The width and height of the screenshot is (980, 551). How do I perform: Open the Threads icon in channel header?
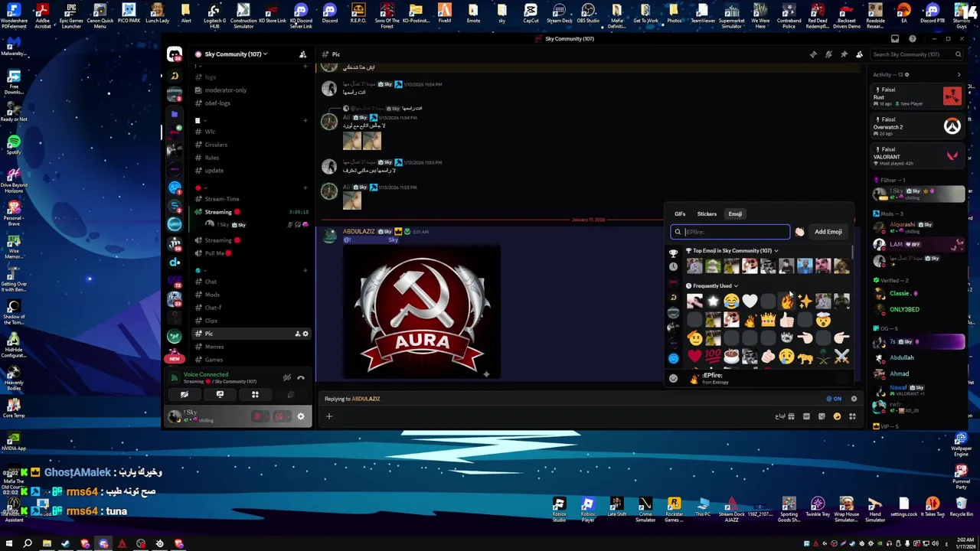pos(813,54)
